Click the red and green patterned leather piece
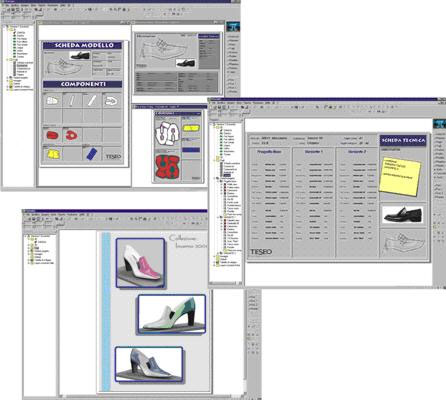This screenshot has width=446, height=400. (168, 166)
